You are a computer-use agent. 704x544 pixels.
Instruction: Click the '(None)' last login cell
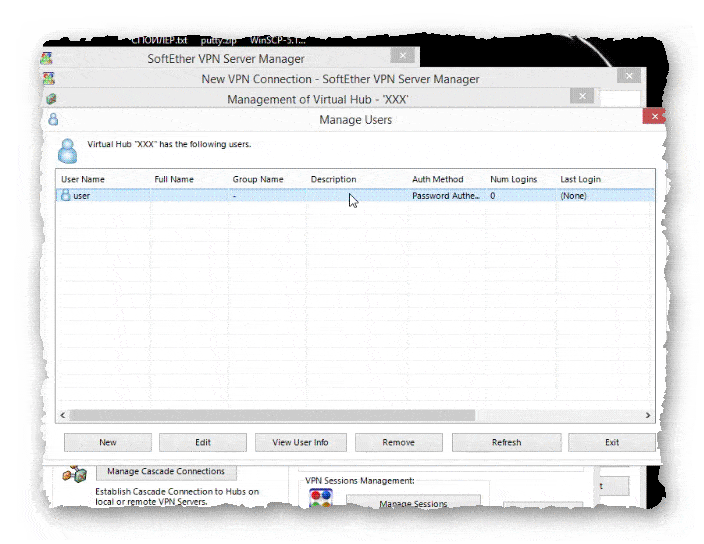[573, 196]
